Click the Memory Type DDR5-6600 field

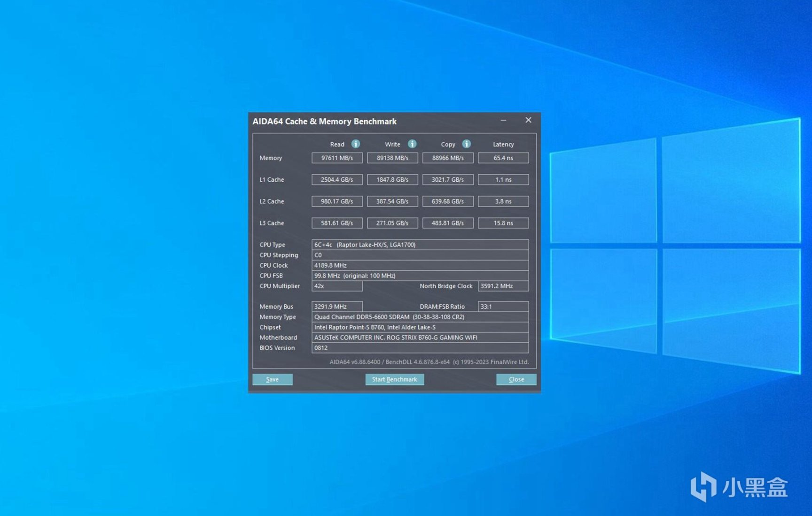coord(420,317)
